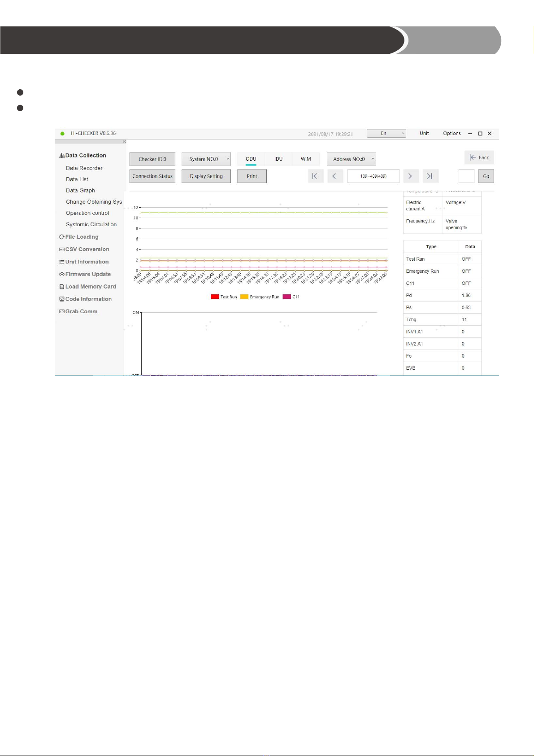Open the Address NO.:0 dropdown
This screenshot has height=756, width=534.
pos(352,159)
